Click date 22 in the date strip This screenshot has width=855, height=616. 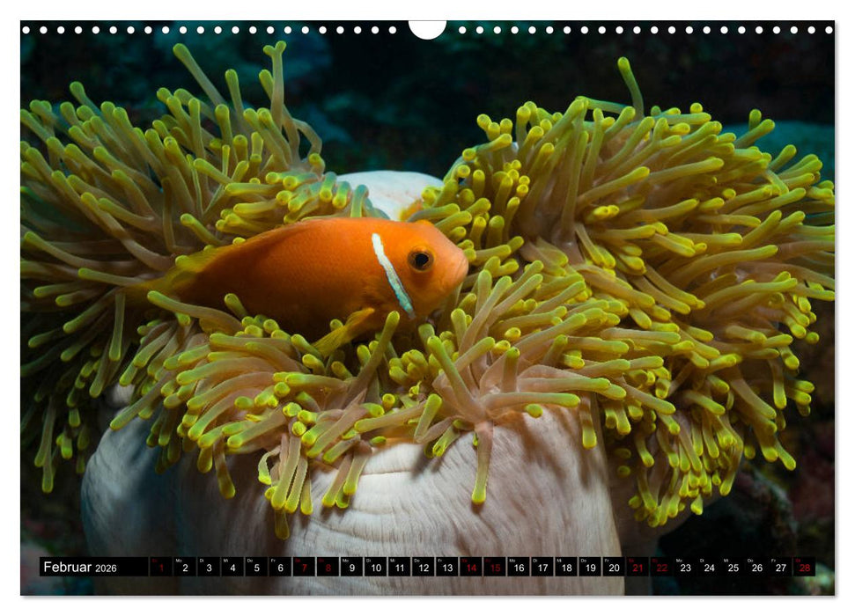pos(661,568)
